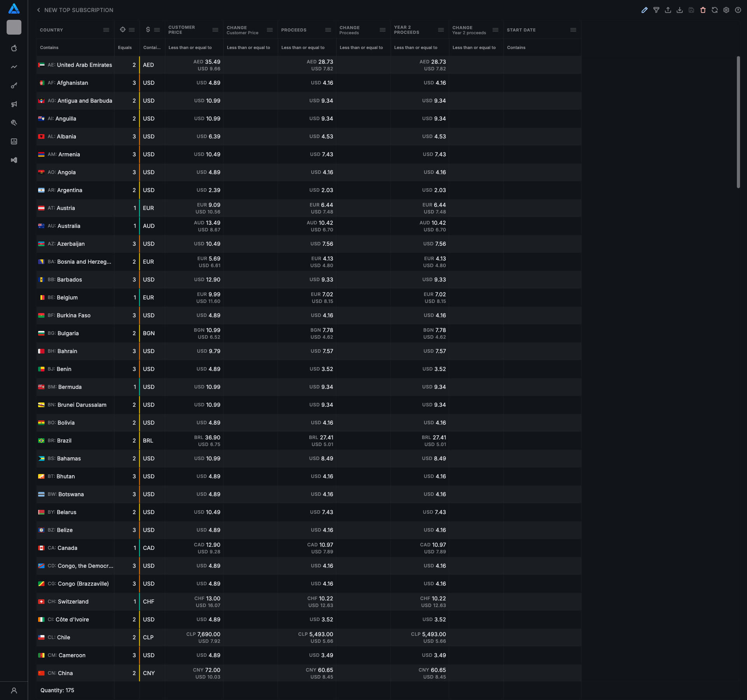The image size is (747, 700).
Task: Open Country column menu
Action: click(106, 30)
